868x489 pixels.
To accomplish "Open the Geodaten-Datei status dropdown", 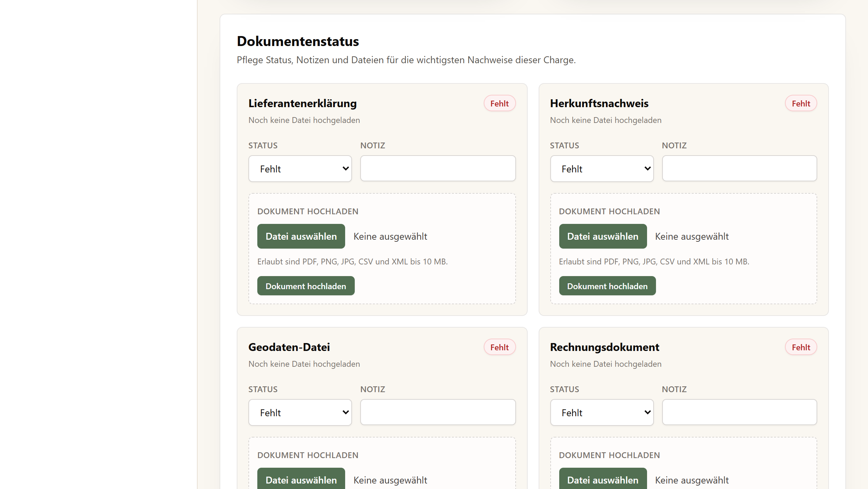I will point(300,412).
